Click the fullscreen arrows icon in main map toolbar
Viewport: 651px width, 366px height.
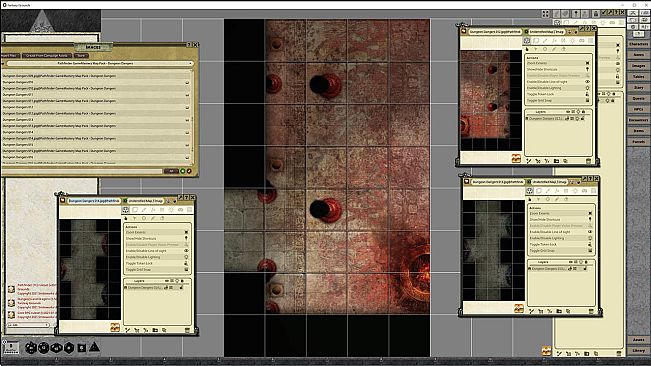pyautogui.click(x=546, y=14)
